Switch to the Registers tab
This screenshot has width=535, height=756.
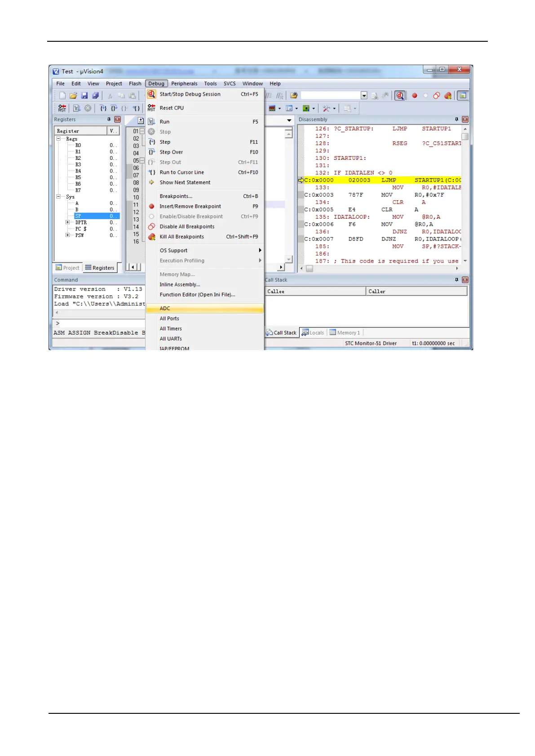click(100, 268)
